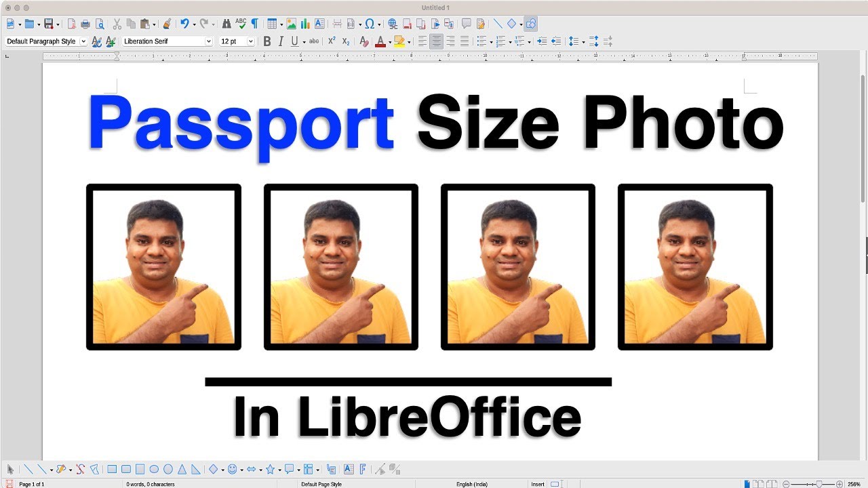Insert a table using the table icon

[272, 24]
